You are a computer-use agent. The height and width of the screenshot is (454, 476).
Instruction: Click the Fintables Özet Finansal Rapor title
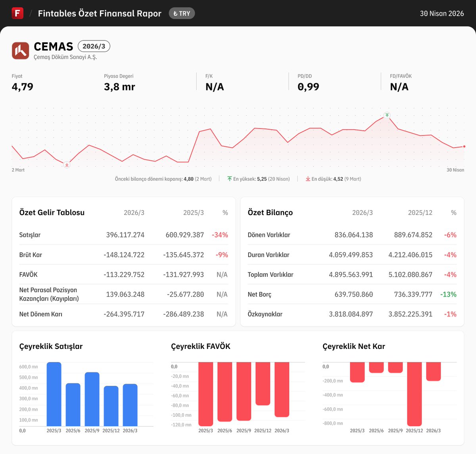(100, 13)
